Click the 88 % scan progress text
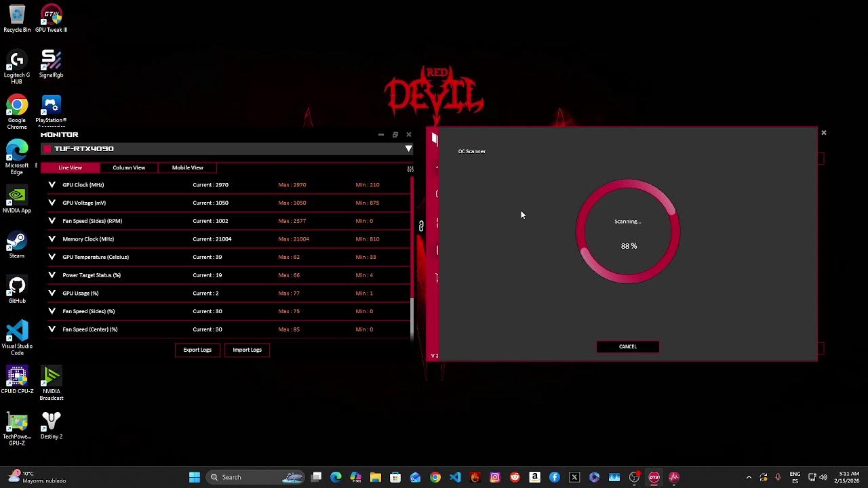868x488 pixels. [x=629, y=246]
